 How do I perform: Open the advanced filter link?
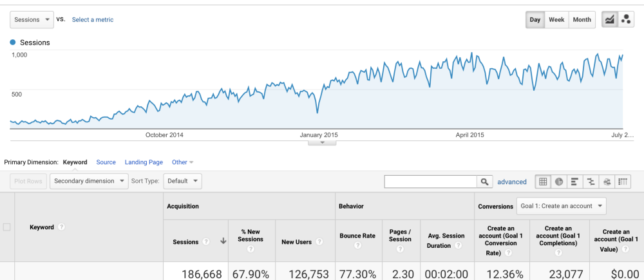pyautogui.click(x=512, y=182)
